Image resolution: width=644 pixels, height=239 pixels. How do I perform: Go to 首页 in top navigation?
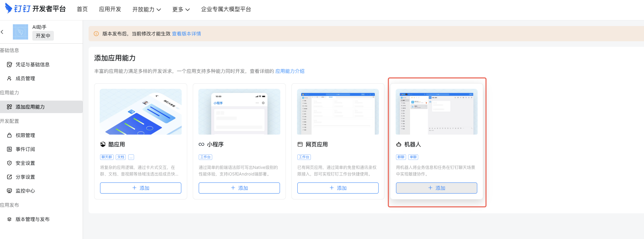(82, 9)
